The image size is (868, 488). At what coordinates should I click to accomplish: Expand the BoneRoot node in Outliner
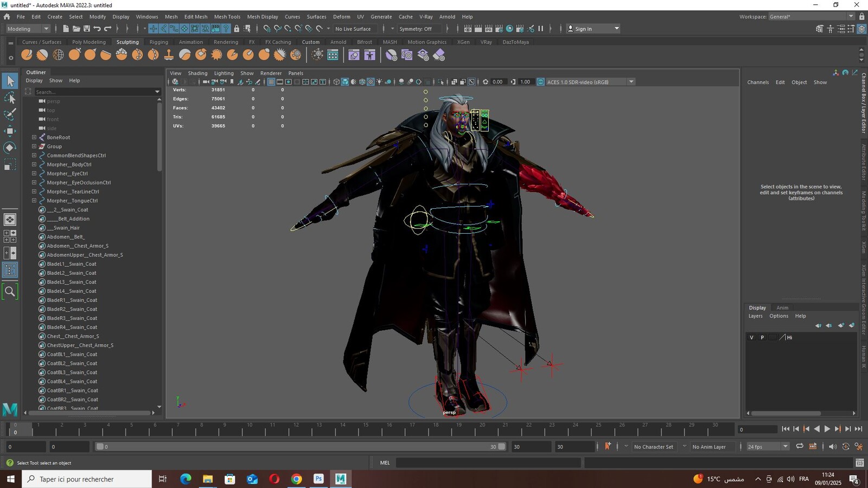pyautogui.click(x=34, y=137)
